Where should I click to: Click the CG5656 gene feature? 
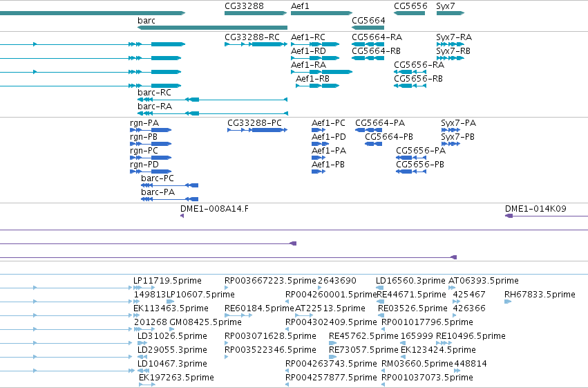pyautogui.click(x=410, y=13)
